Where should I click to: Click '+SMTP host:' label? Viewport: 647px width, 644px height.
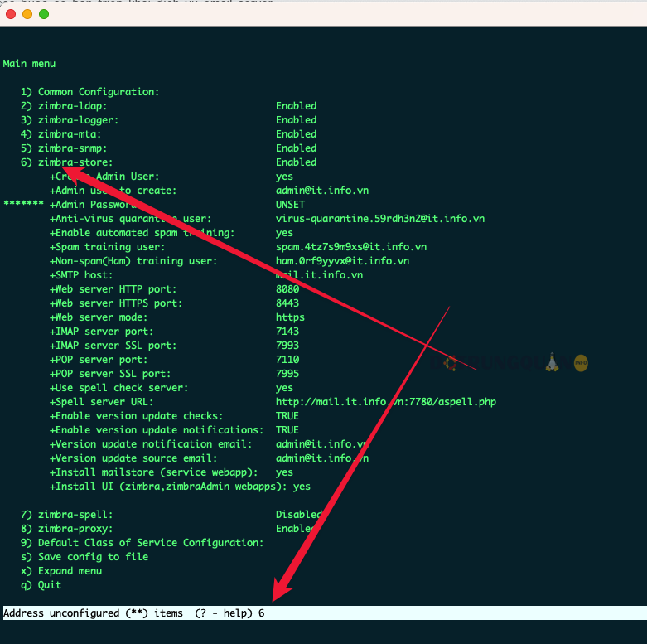coord(81,275)
